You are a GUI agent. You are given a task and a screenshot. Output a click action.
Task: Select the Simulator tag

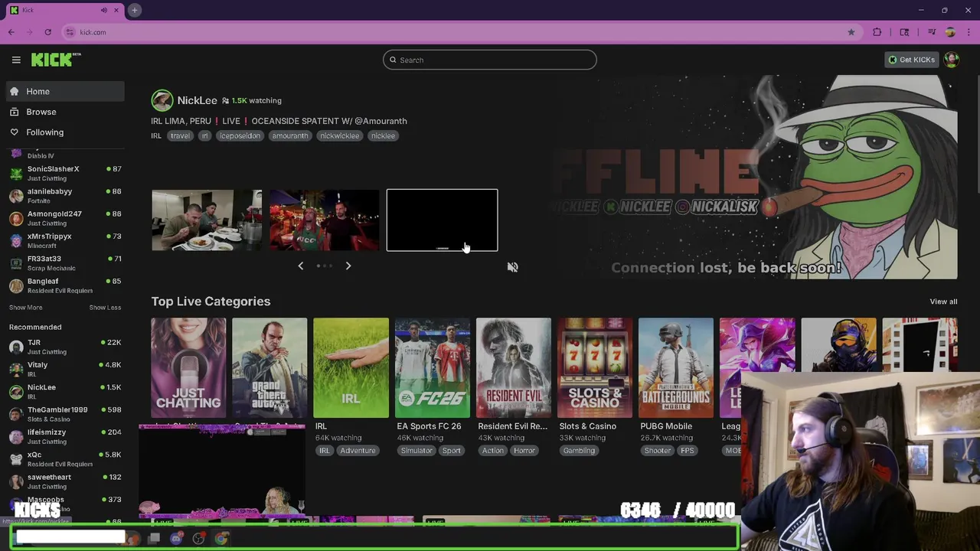coord(416,451)
